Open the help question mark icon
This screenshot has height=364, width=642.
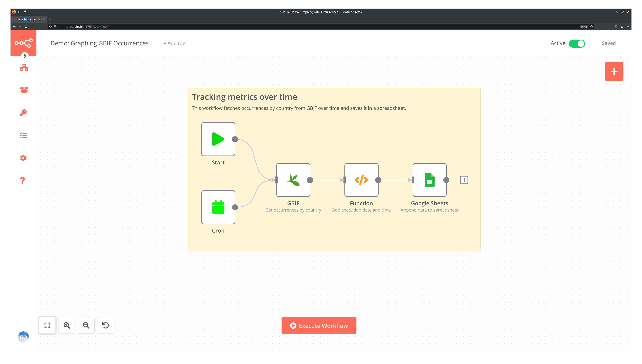(x=23, y=181)
